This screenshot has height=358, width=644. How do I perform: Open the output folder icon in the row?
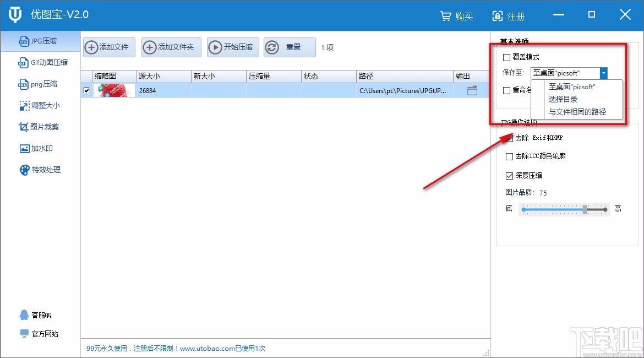point(472,90)
